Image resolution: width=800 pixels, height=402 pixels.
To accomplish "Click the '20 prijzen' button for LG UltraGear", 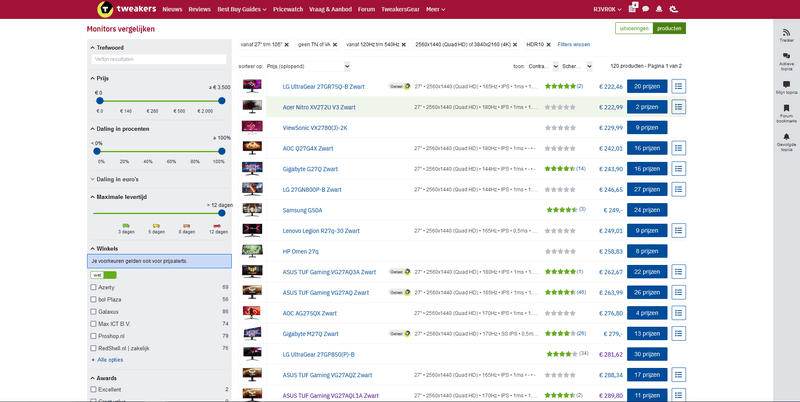I will (647, 87).
